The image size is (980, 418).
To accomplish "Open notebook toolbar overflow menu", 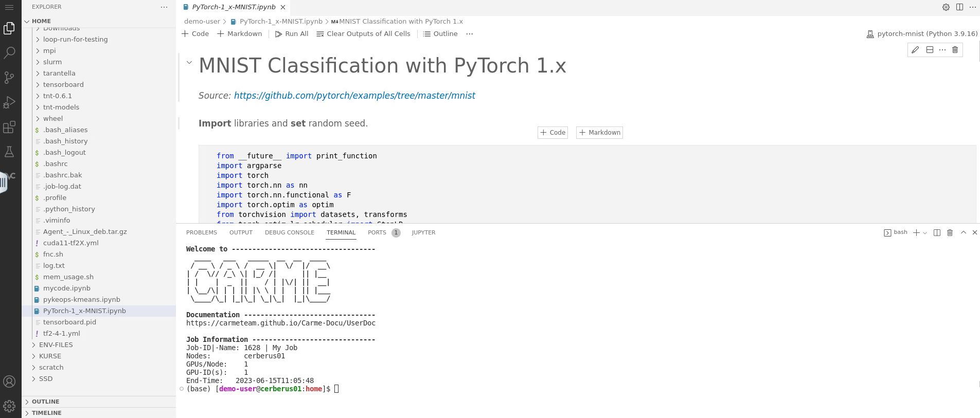I will pos(469,34).
